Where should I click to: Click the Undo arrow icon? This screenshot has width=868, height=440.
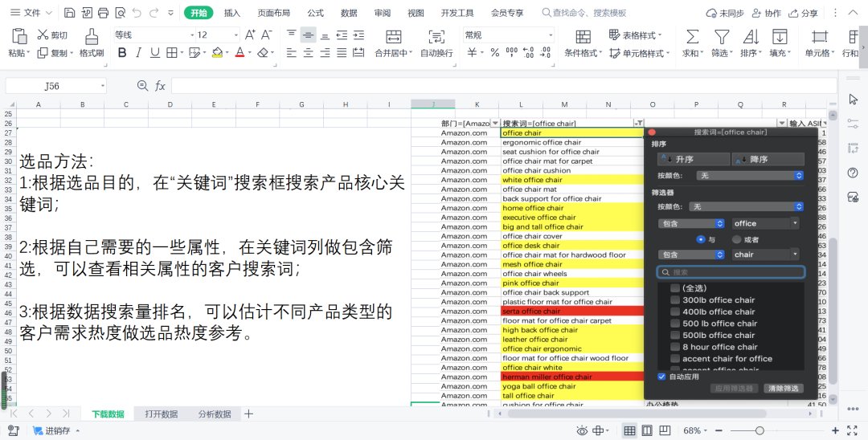tap(136, 13)
